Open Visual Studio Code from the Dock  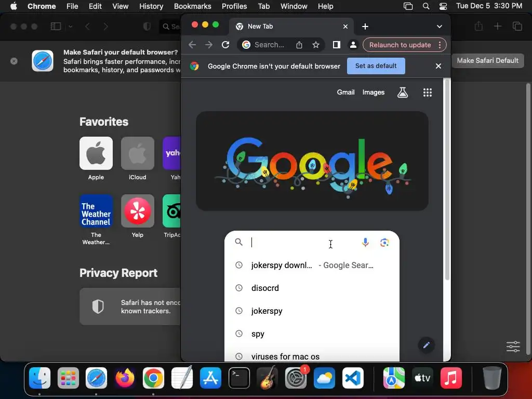(x=353, y=378)
